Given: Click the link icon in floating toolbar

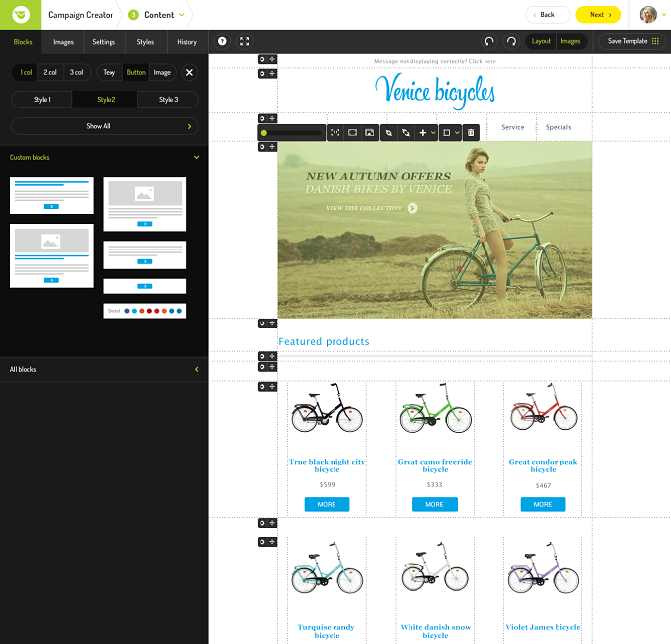Looking at the screenshot, I should (388, 133).
